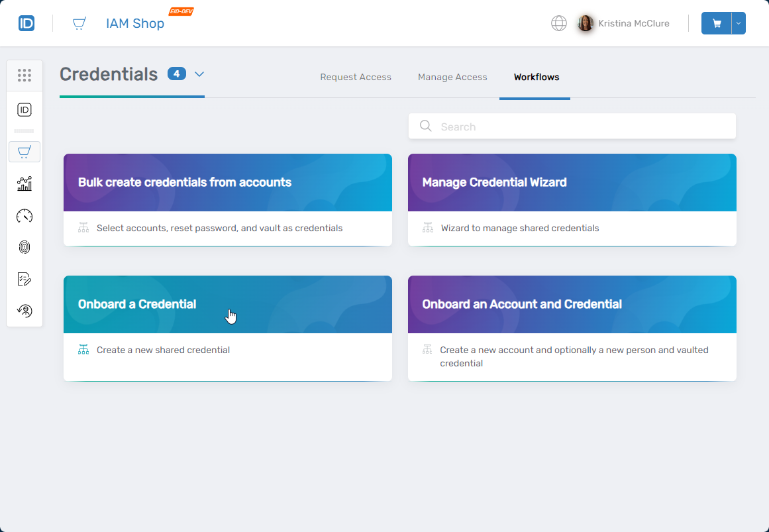769x532 pixels.
Task: Click Kristina McClure's profile picture
Action: (586, 23)
